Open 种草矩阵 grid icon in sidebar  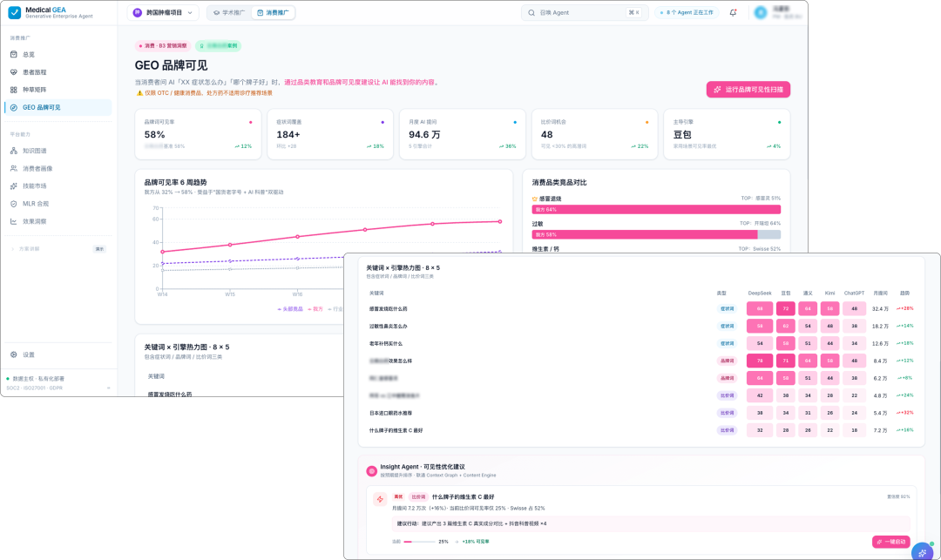point(14,90)
